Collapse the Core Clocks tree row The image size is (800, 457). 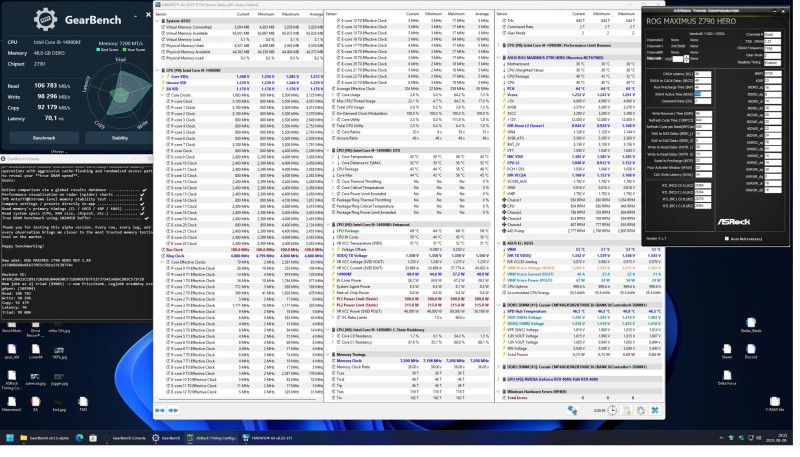pyautogui.click(x=163, y=95)
